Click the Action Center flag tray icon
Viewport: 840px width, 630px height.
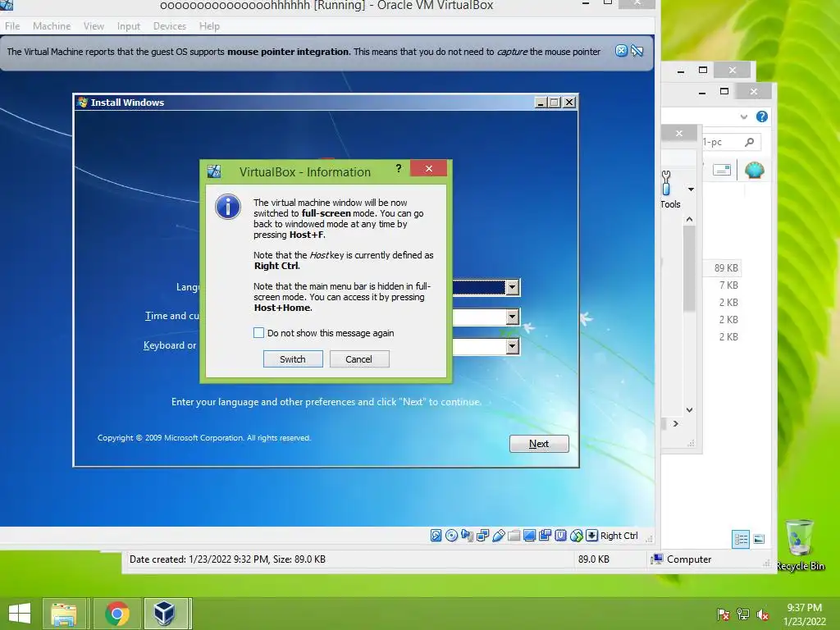coord(724,615)
